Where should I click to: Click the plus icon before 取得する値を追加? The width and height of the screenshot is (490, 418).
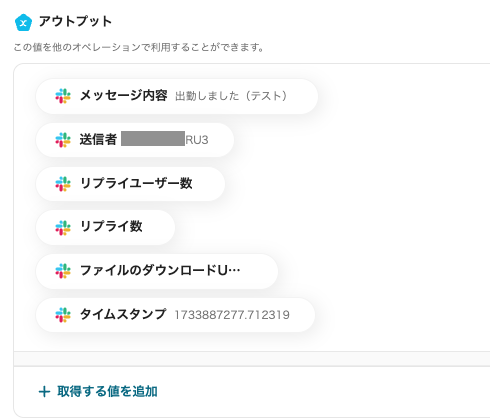point(44,391)
